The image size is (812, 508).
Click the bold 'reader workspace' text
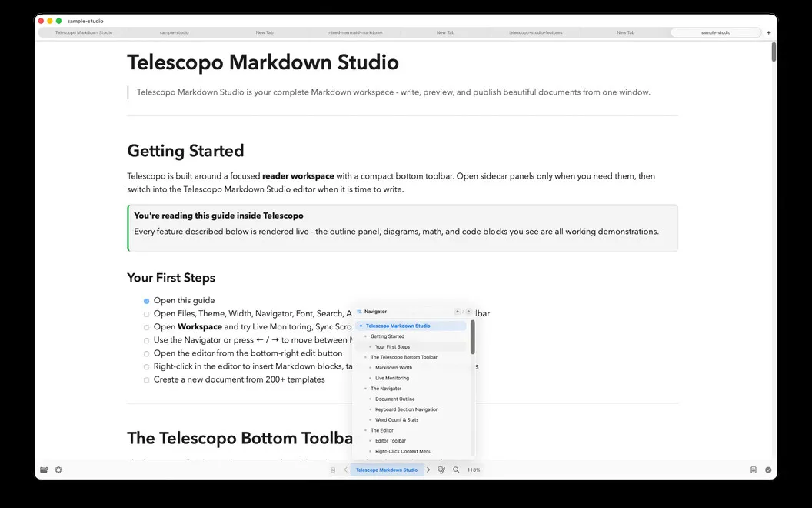pos(298,176)
